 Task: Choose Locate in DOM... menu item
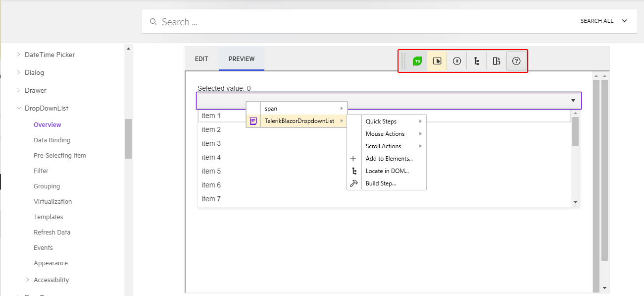387,171
